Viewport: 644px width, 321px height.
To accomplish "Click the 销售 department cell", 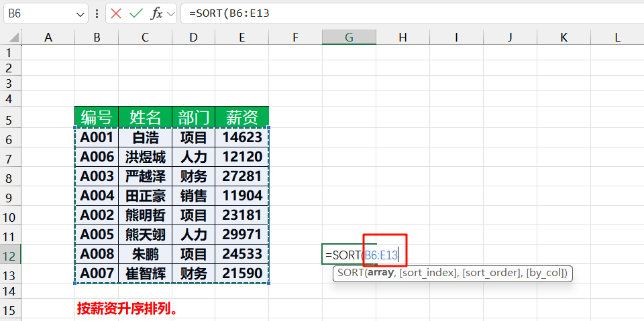I will pyautogui.click(x=193, y=196).
